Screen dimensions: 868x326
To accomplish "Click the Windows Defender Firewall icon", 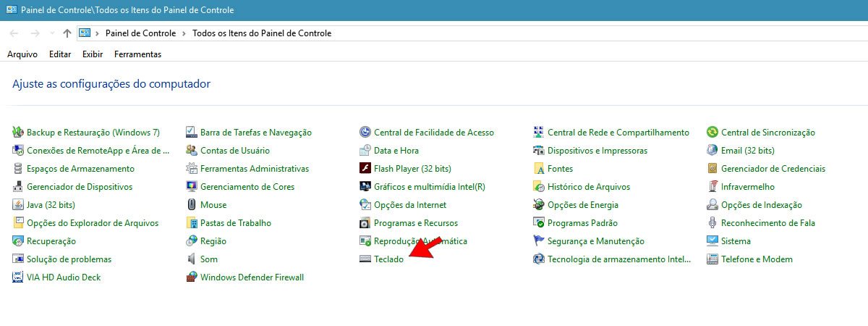I will pos(192,277).
